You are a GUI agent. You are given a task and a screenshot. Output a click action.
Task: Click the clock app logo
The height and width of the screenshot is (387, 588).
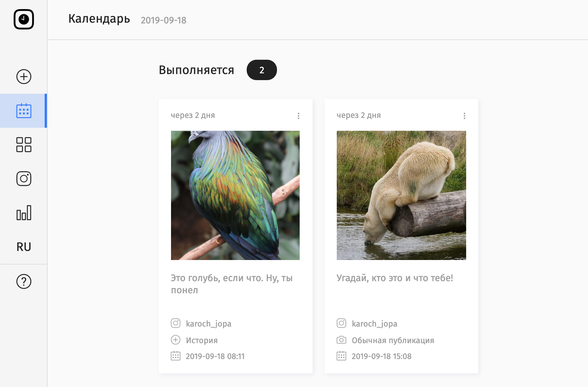(x=24, y=19)
